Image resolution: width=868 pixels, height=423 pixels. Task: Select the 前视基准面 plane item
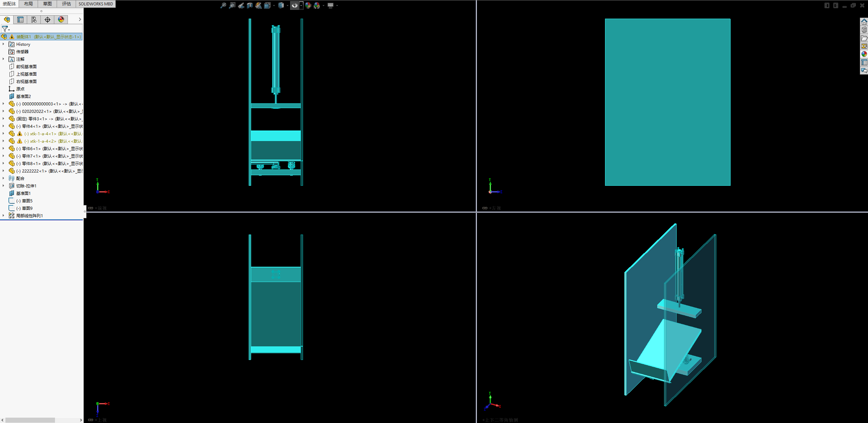click(x=26, y=66)
